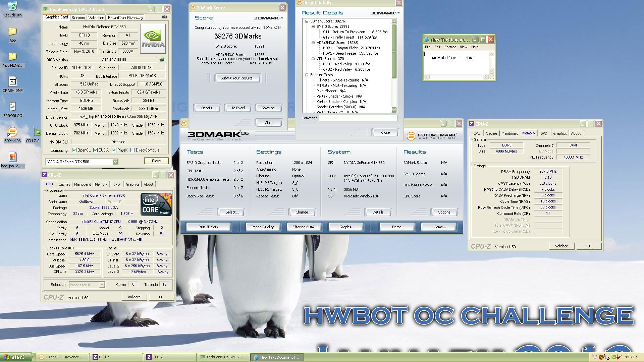The width and height of the screenshot is (644, 362).
Task: Open the Windows start button
Action: pyautogui.click(x=16, y=357)
